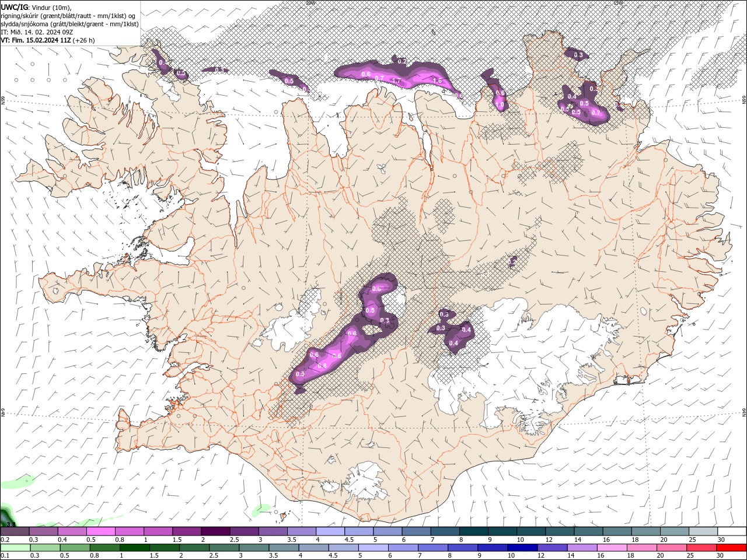The image size is (747, 560).
Task: Click the '1.5' label on the top scale
Action: click(x=176, y=540)
